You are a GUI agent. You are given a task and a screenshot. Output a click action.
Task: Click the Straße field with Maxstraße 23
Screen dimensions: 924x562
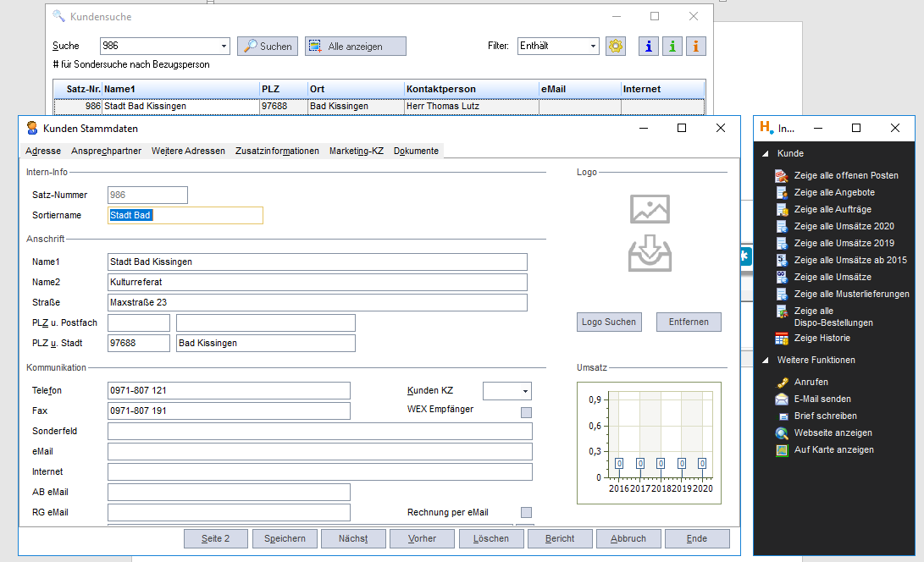click(317, 303)
